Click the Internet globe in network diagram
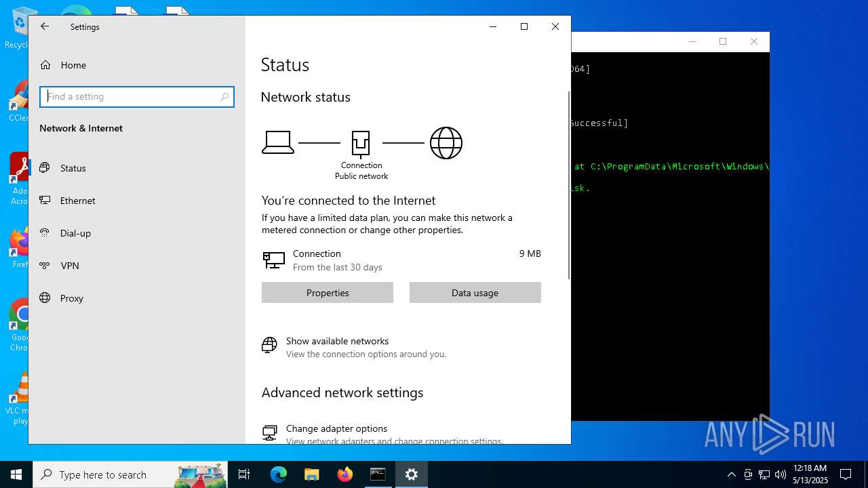This screenshot has height=488, width=868. tap(446, 143)
